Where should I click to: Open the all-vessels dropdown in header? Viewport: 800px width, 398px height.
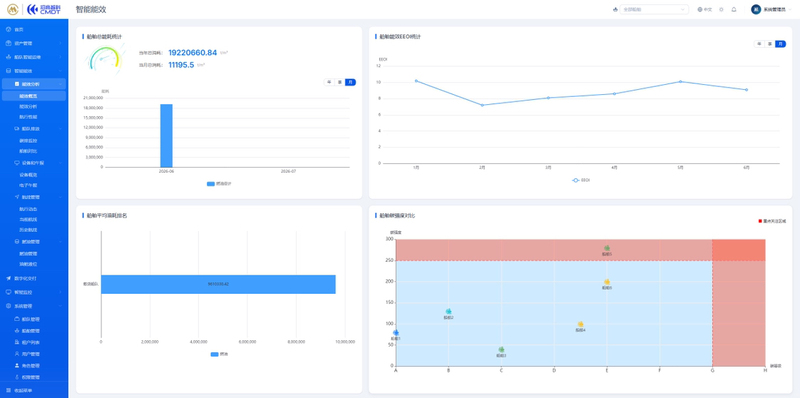tap(654, 9)
